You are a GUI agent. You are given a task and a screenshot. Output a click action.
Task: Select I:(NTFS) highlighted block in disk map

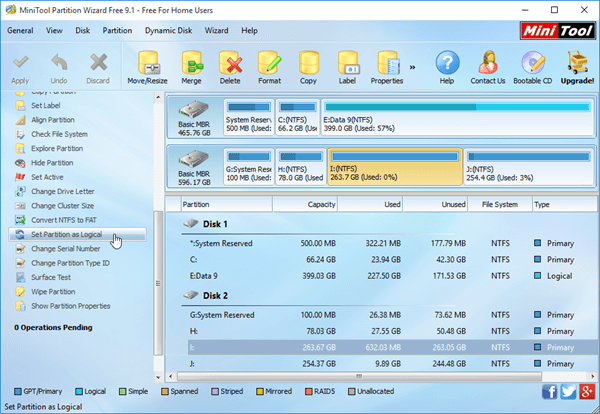(395, 167)
